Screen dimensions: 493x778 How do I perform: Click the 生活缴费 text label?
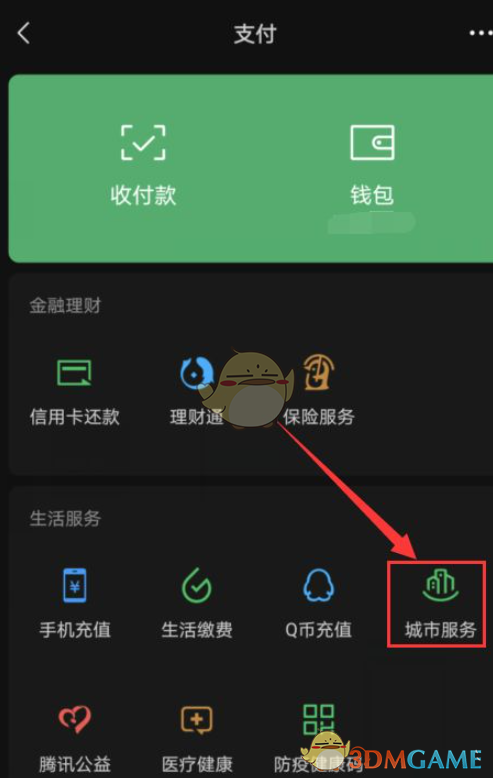197,630
